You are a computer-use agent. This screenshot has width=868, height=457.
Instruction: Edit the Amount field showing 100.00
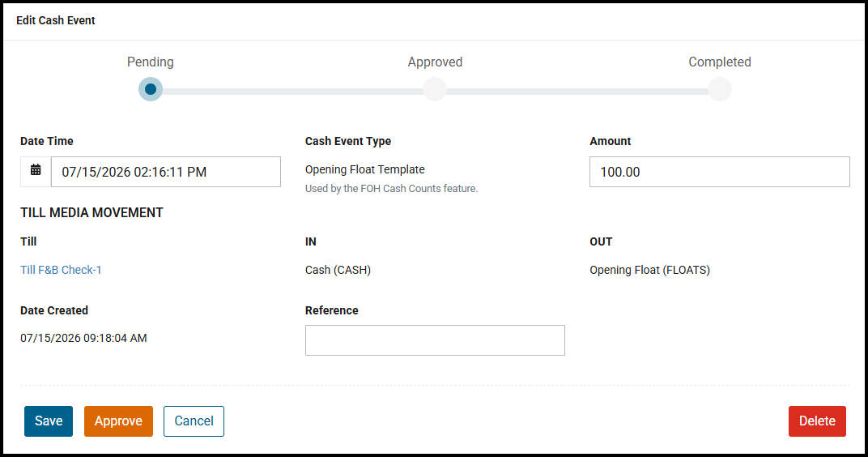719,172
